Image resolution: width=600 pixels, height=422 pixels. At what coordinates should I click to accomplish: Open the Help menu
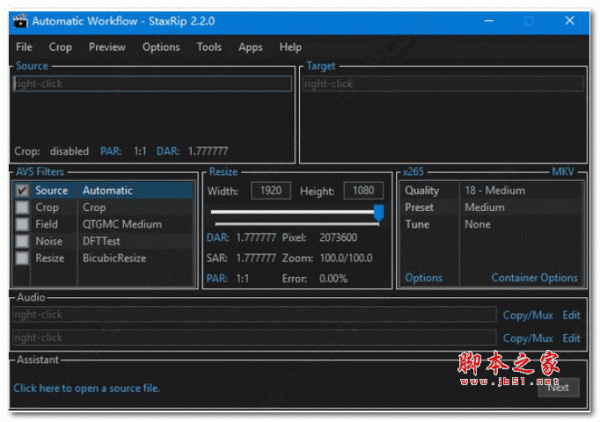[x=290, y=47]
